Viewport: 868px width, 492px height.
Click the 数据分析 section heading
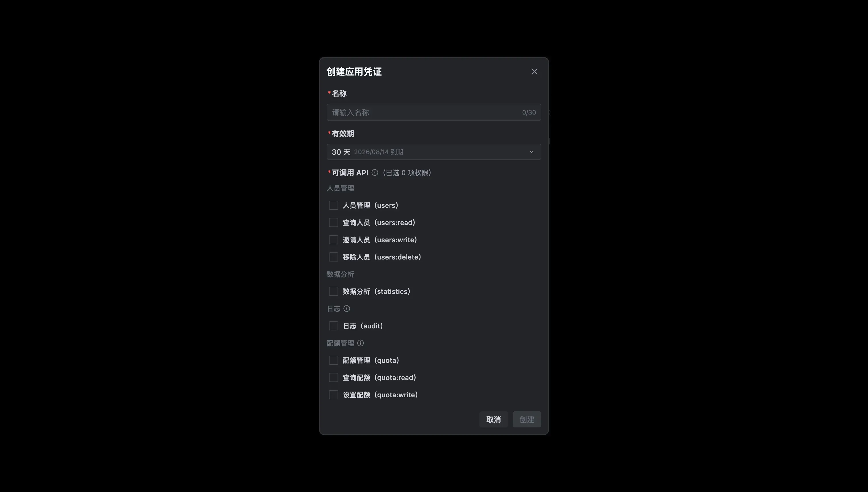click(x=340, y=274)
